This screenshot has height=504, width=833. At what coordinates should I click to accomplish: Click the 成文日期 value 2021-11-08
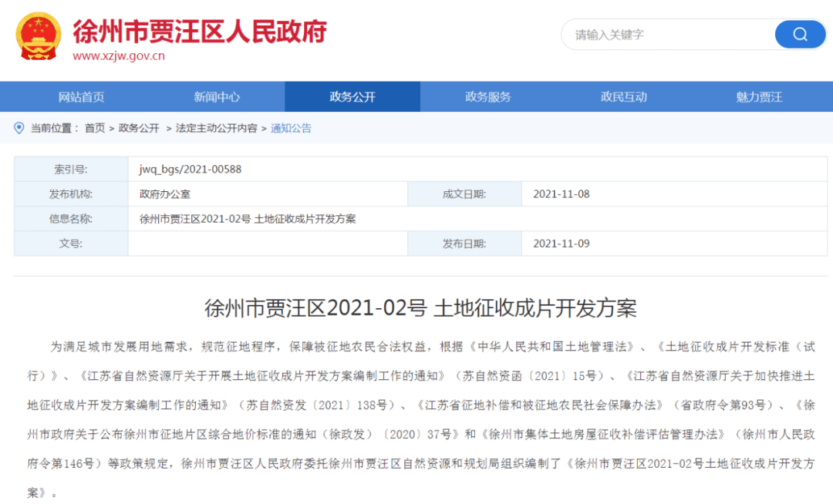562,194
